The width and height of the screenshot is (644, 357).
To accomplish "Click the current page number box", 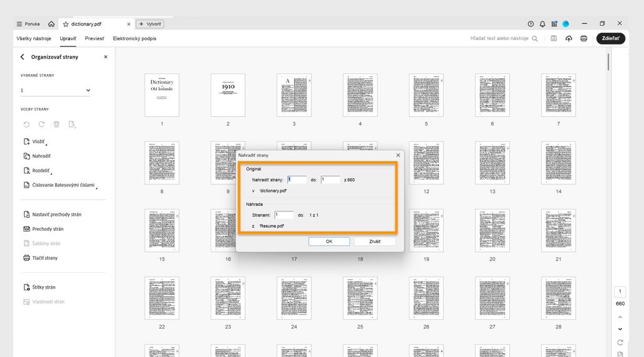I will pos(620,292).
